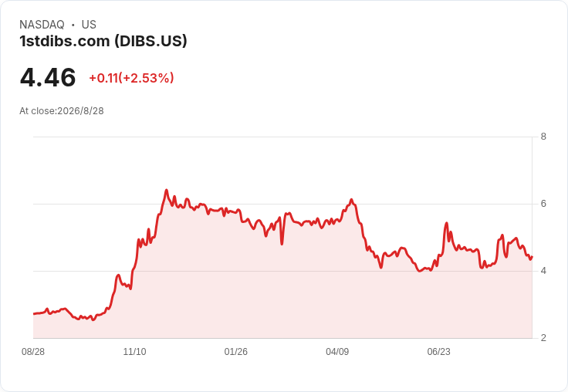Click the chart's highest peak after 11/10
The width and height of the screenshot is (568, 392).
[166, 190]
